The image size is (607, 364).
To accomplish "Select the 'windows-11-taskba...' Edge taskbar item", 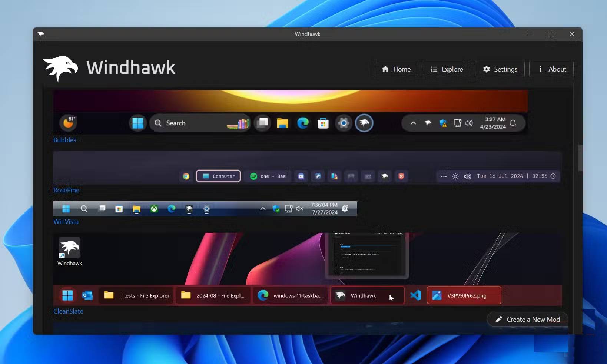I will click(x=291, y=295).
